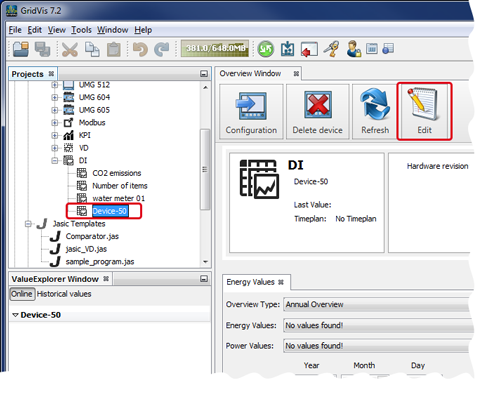
Task: Collapse the Device-50 section in ValueExplorer
Action: click(x=15, y=315)
